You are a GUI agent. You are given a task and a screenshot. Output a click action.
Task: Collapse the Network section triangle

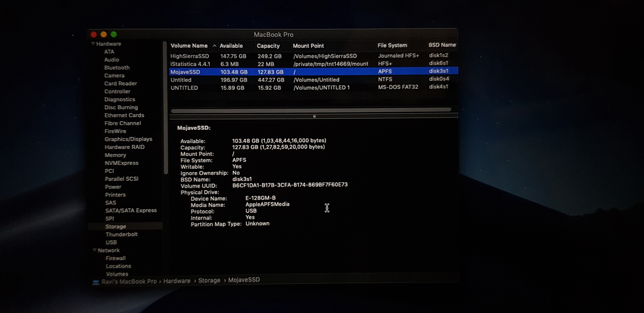pyautogui.click(x=95, y=250)
